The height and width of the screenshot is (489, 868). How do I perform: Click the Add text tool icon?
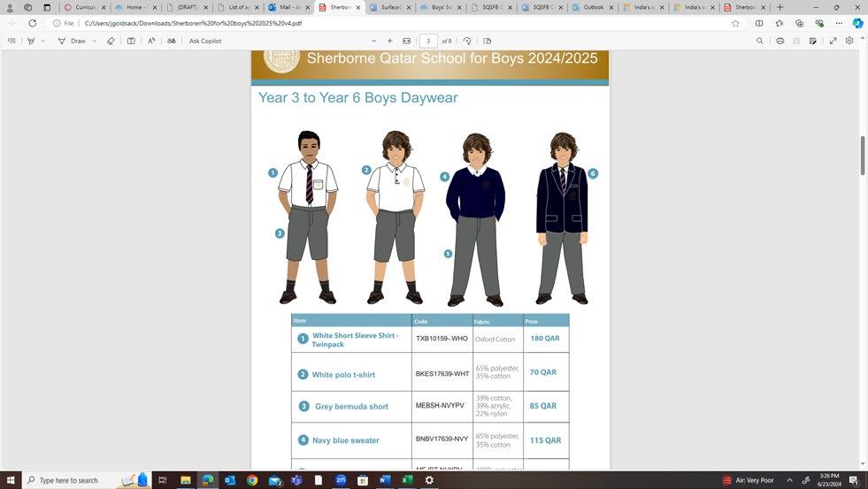[x=131, y=41]
